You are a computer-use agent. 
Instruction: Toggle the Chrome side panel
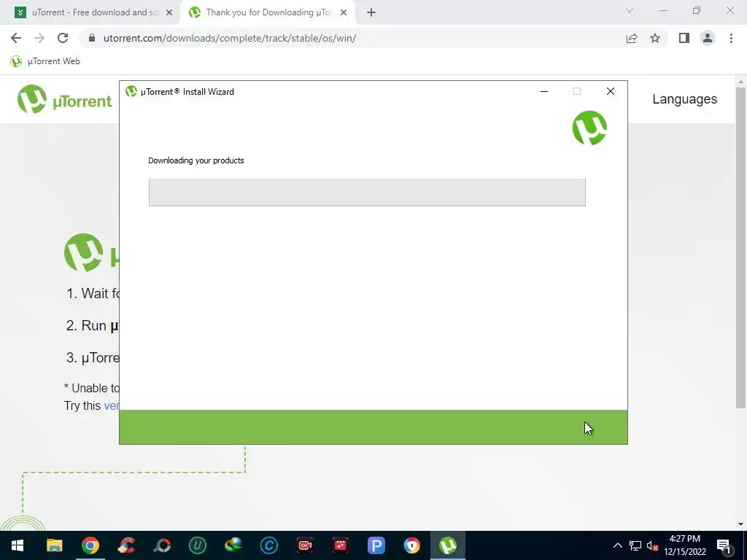click(684, 38)
